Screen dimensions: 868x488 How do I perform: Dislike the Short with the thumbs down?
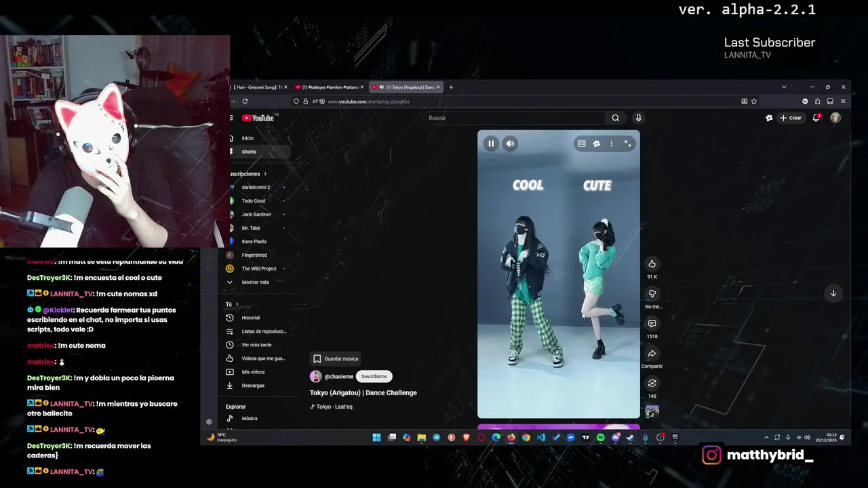pos(652,293)
